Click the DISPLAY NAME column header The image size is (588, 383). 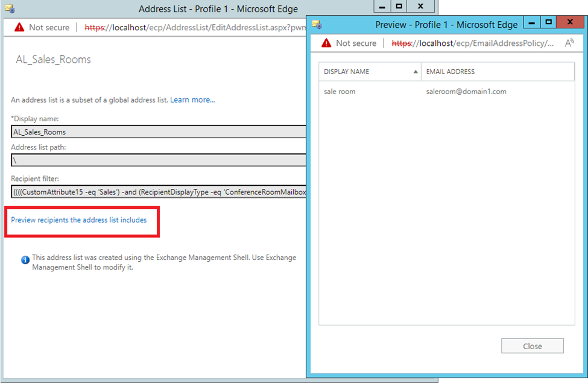347,71
